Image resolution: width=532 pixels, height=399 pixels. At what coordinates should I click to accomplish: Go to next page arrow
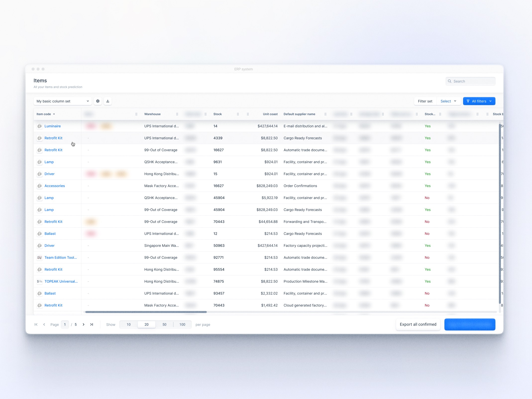point(84,324)
